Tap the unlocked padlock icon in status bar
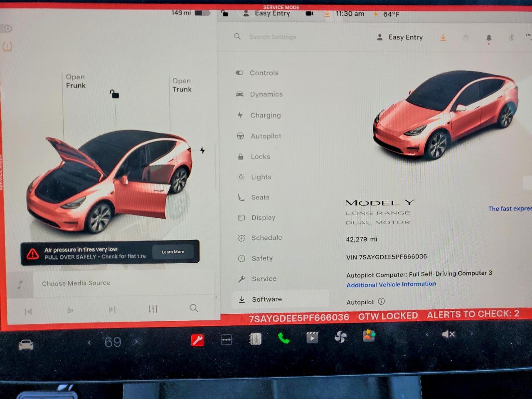Viewport: 532px width, 399px height. [224, 13]
